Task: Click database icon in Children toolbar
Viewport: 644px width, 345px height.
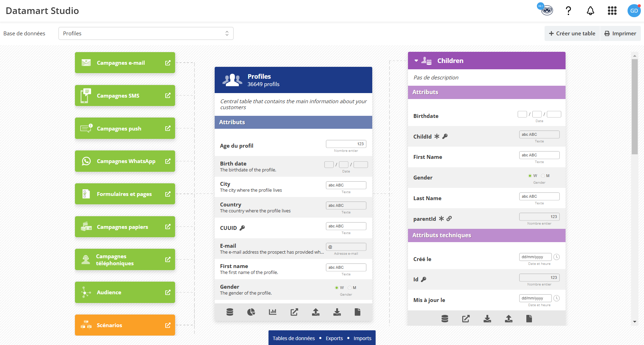Action: (x=445, y=319)
